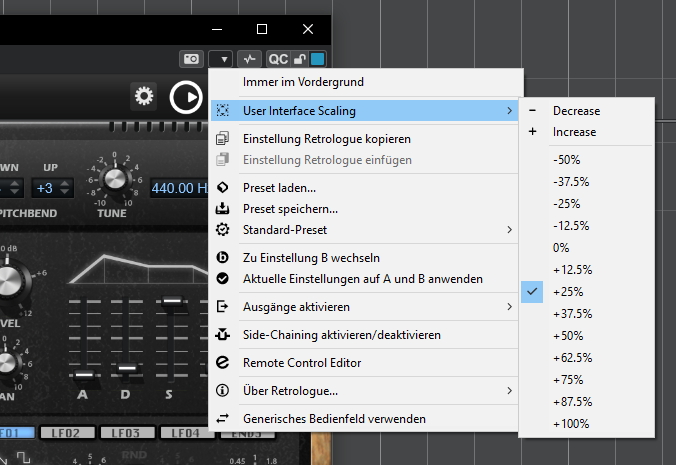Screen dimensions: 676x465
Task: Open the QC quick controls button
Action: pyautogui.click(x=278, y=59)
